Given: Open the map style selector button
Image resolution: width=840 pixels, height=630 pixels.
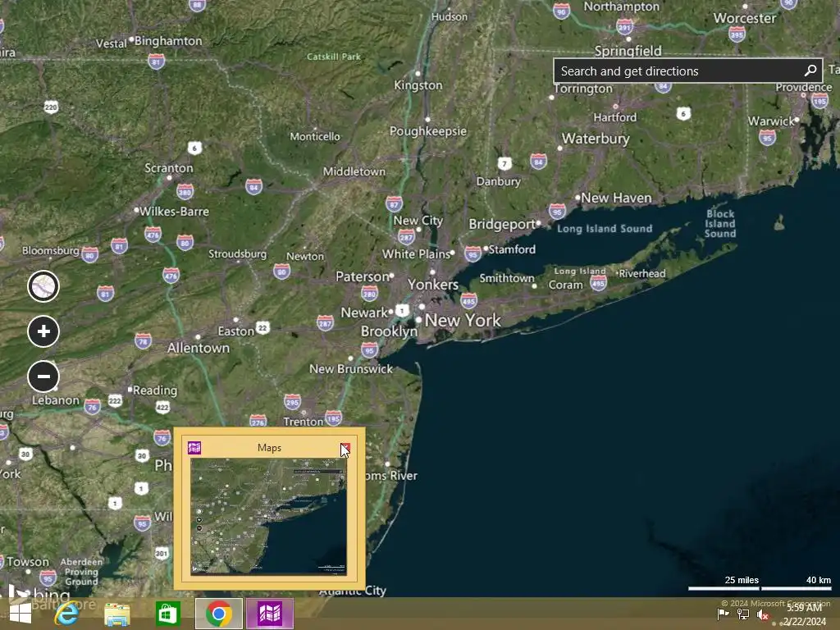Looking at the screenshot, I should click(43, 286).
